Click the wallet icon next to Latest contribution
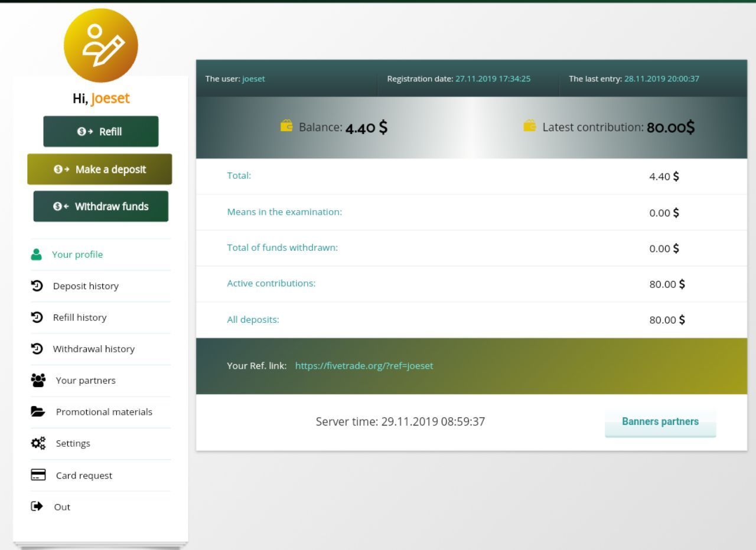This screenshot has width=756, height=550. [530, 126]
